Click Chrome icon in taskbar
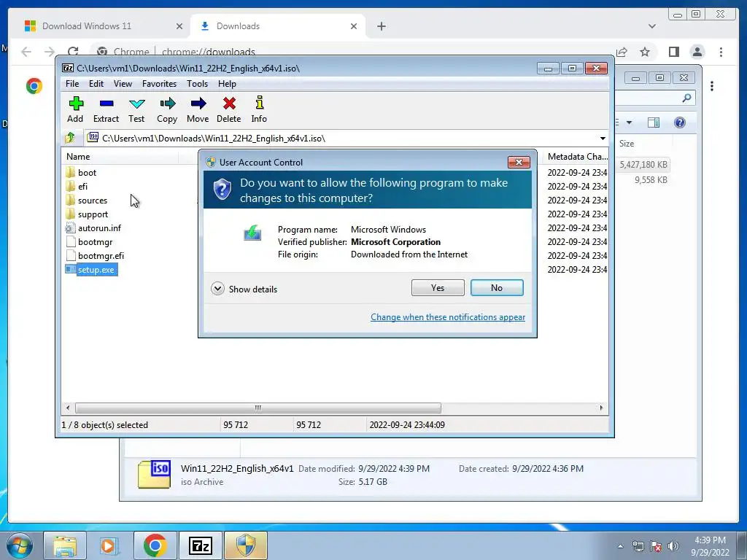The image size is (747, 560). click(155, 546)
